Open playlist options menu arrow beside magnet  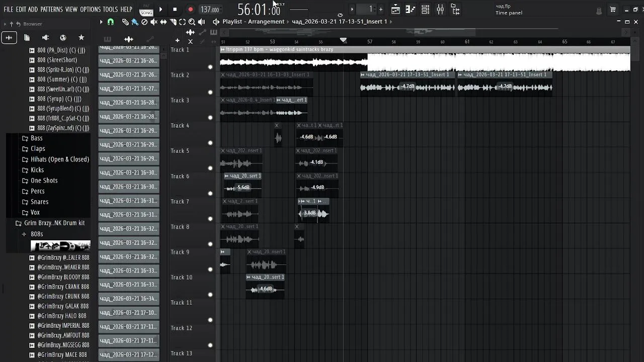click(x=101, y=22)
